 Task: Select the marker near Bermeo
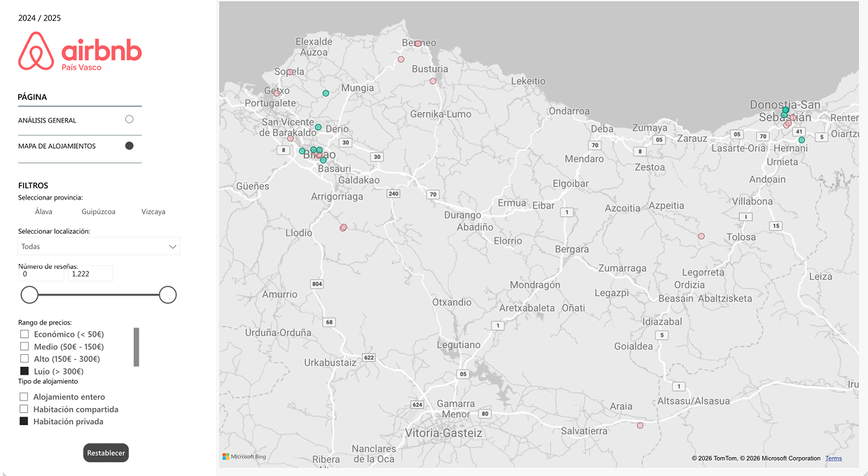(x=417, y=43)
